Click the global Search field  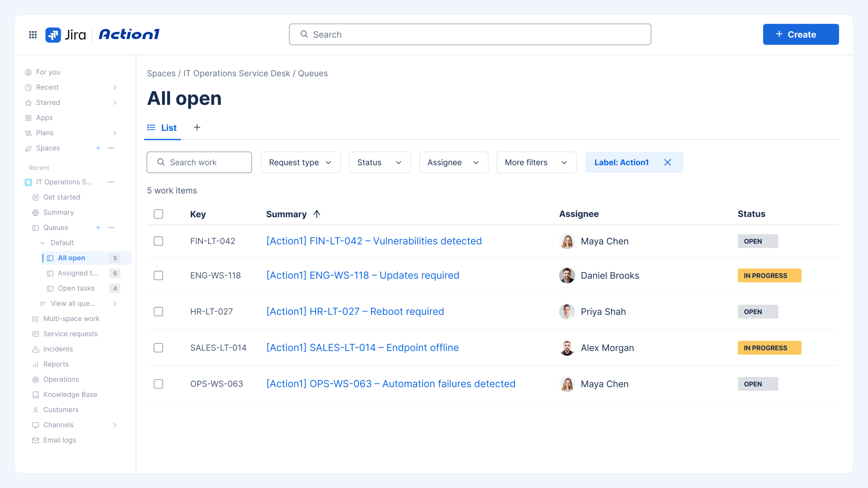[x=470, y=34]
